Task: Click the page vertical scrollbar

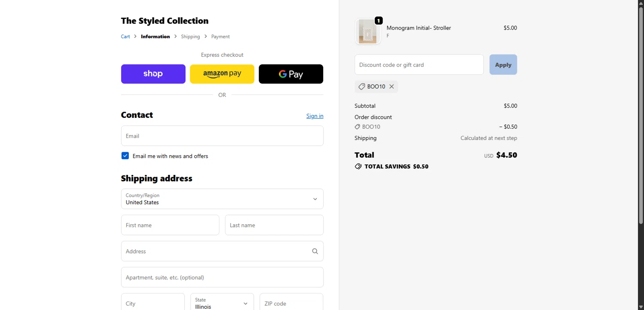Action: (641, 129)
